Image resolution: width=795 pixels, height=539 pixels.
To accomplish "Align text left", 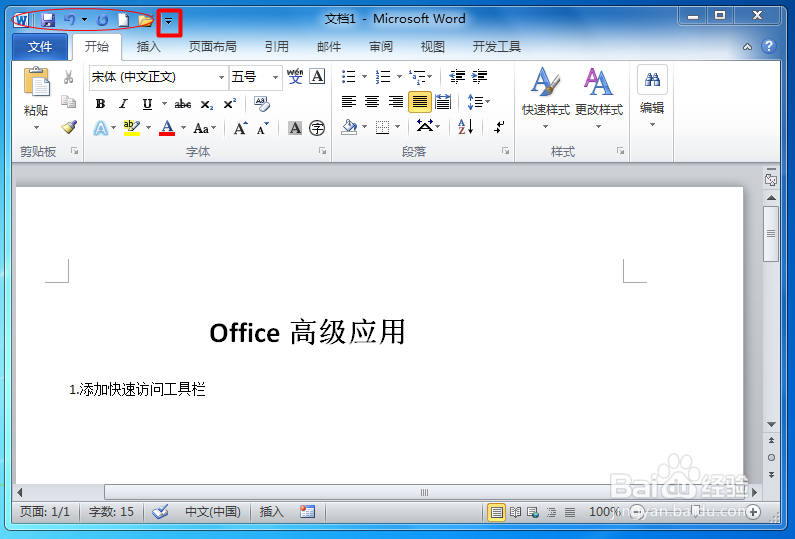I will [349, 102].
